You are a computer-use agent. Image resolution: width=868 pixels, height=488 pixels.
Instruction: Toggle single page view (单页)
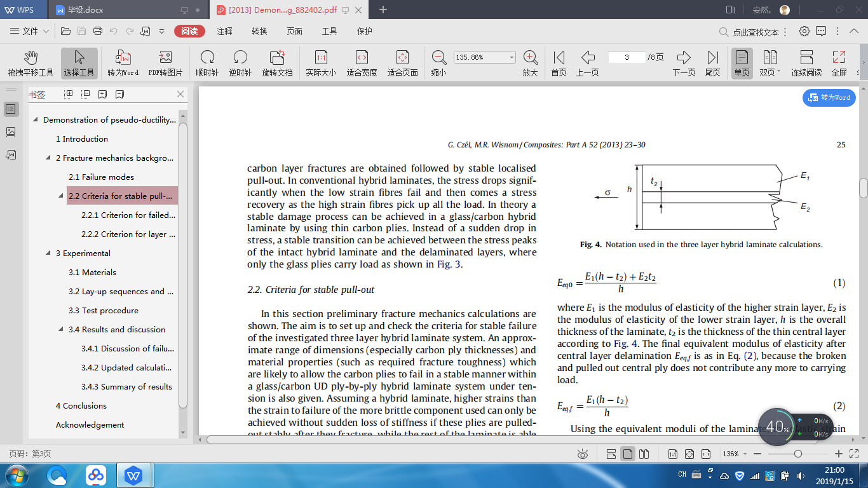point(742,63)
